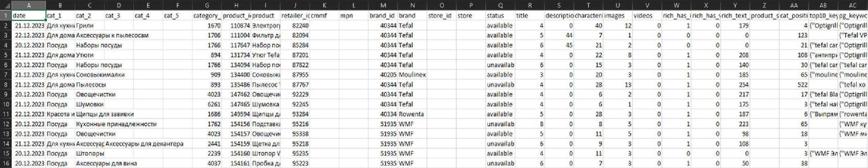Viewport: 868px width, 168px height.
Task: Select column J header
Action: pyautogui.click(x=295, y=5)
